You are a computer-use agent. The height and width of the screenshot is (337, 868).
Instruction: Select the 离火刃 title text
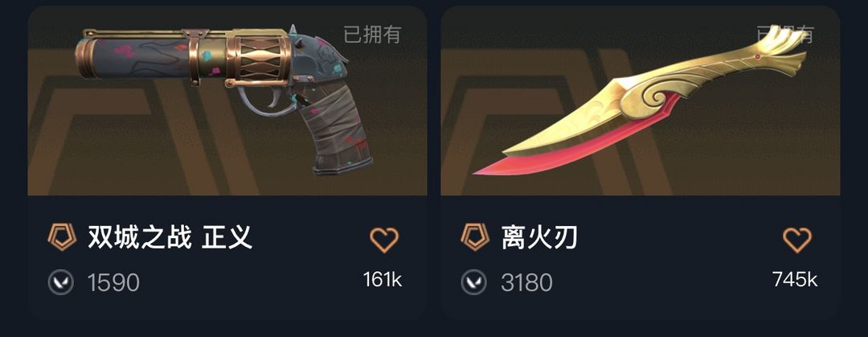tap(540, 238)
